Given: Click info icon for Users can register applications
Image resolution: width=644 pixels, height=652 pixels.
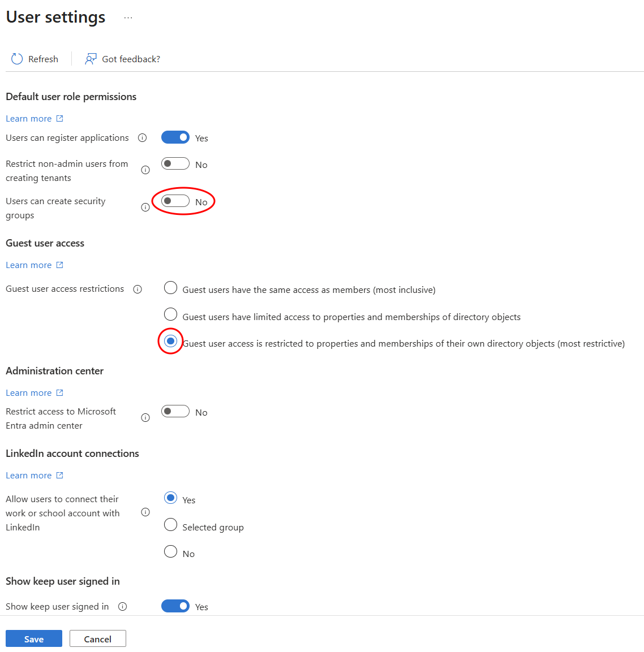Looking at the screenshot, I should 143,138.
